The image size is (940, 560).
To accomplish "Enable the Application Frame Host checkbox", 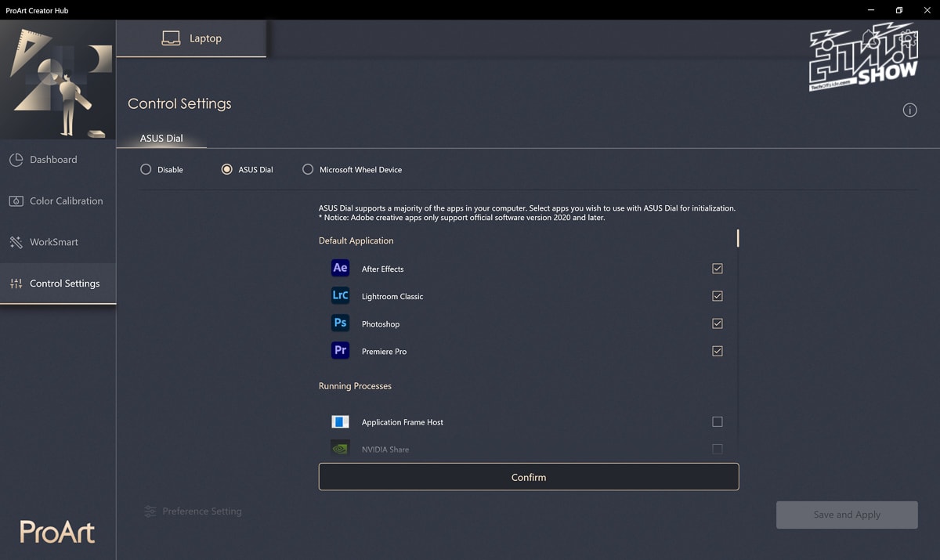I will pyautogui.click(x=718, y=421).
